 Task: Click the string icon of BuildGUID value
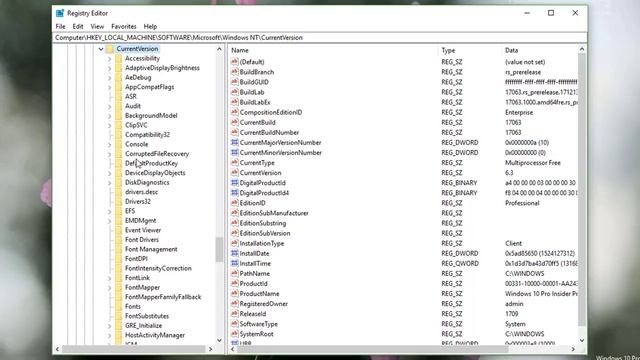coord(234,82)
